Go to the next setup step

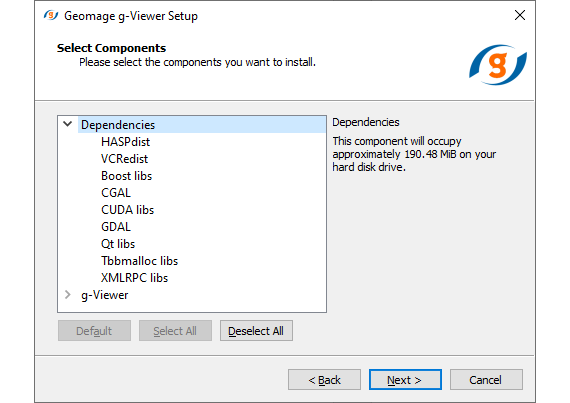tap(405, 380)
